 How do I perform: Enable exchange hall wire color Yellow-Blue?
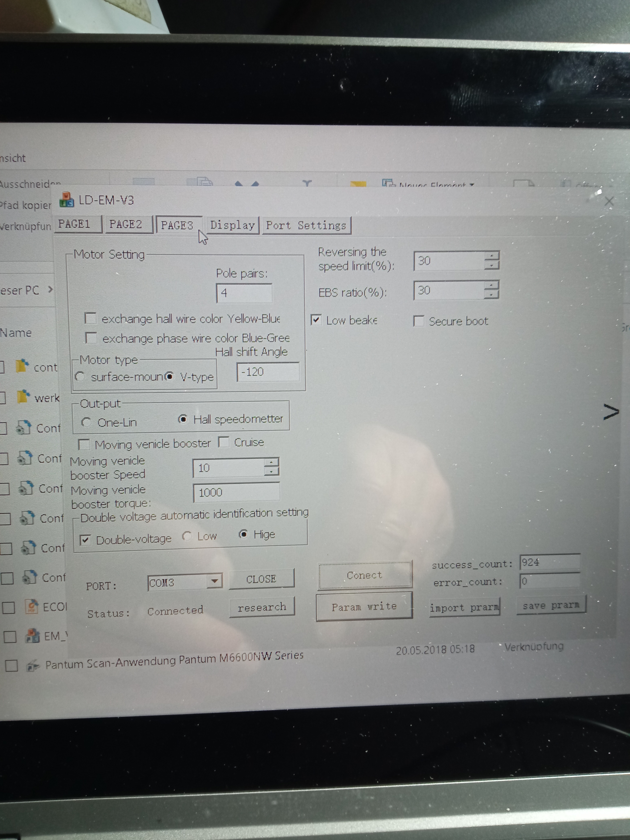click(x=90, y=318)
